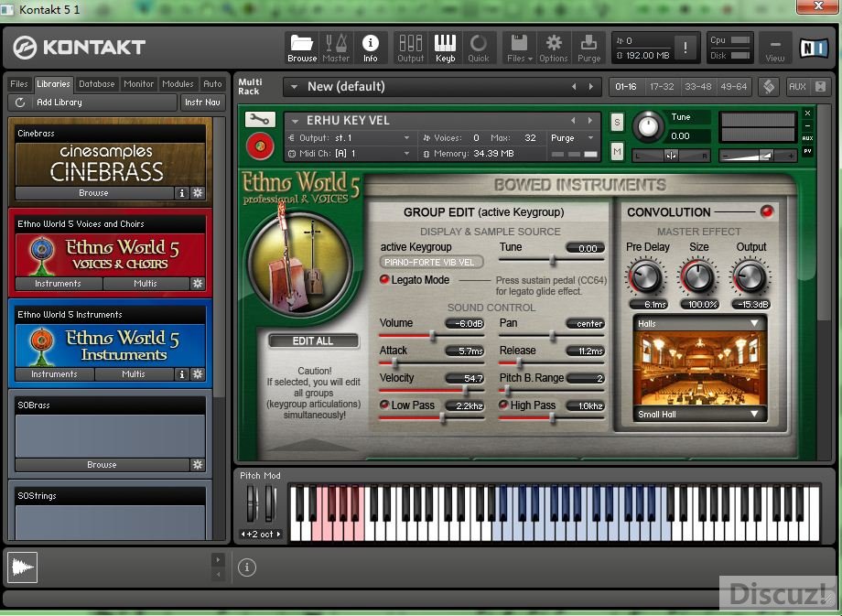Viewport: 842px width, 616px height.
Task: Open Cinebrass library info icon
Action: point(181,193)
